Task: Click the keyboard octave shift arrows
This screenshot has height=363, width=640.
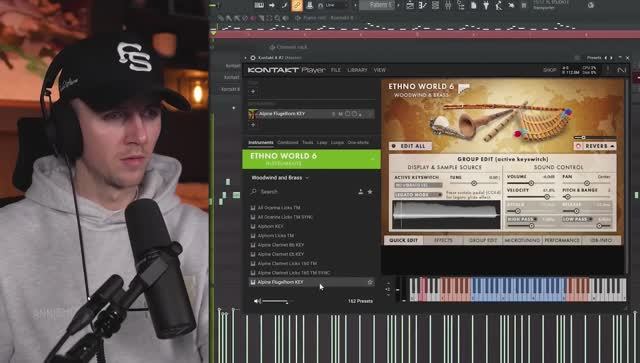Action: tap(388, 289)
